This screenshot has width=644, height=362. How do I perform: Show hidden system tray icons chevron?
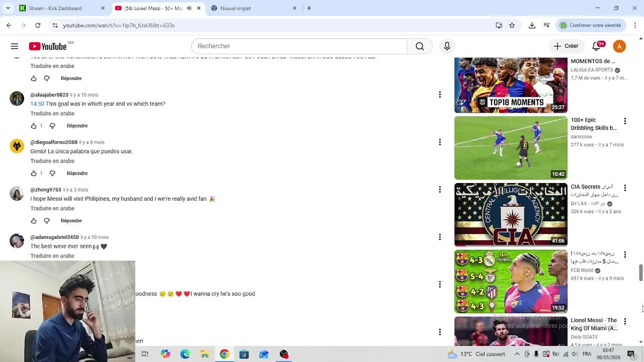pos(518,354)
